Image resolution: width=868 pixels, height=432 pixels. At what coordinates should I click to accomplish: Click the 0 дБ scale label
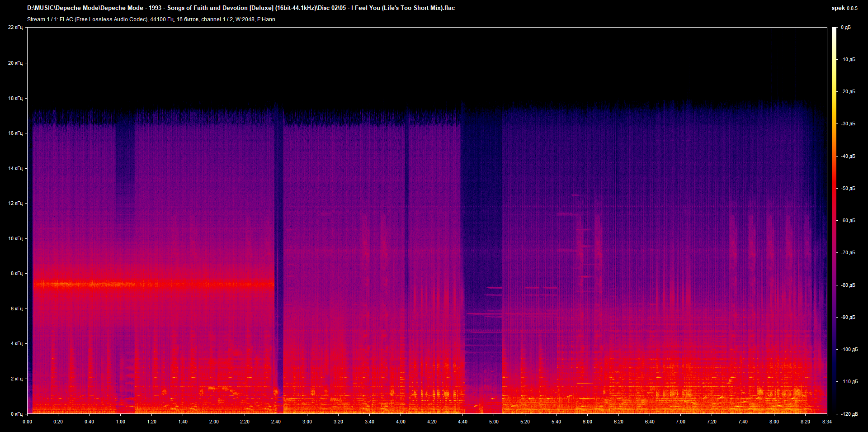coord(845,28)
